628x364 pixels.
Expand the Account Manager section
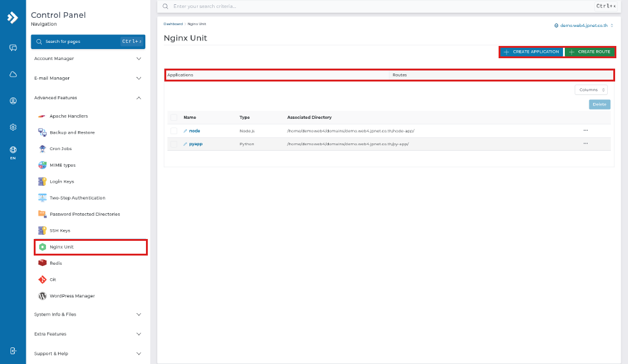click(88, 59)
